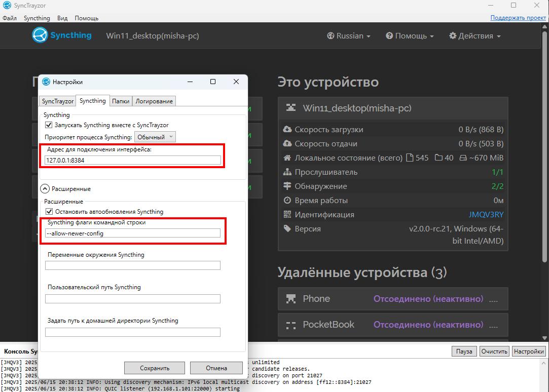
Task: Click the interface address input field
Action: (x=133, y=160)
